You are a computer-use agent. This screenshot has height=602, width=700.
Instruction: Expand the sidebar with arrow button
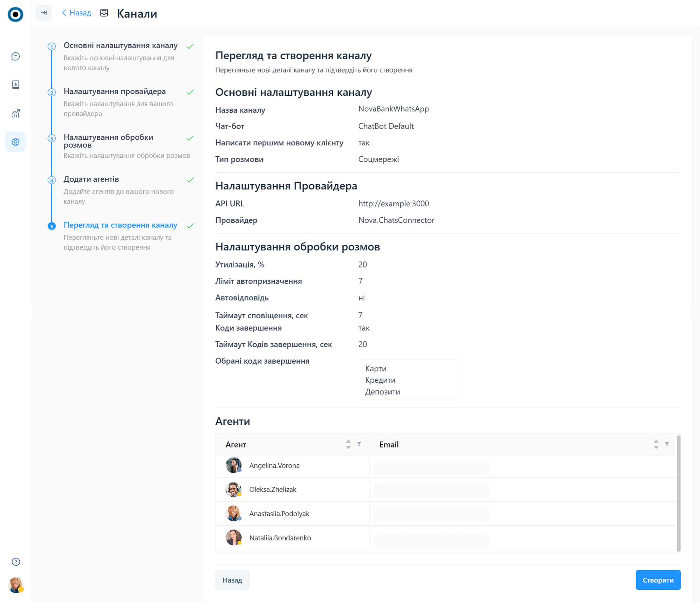click(44, 13)
